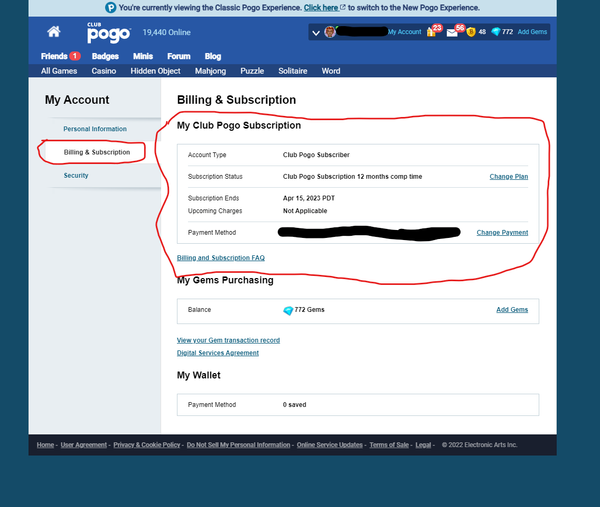Click the 'Apr 15, 2023 PDT' value

(x=309, y=198)
